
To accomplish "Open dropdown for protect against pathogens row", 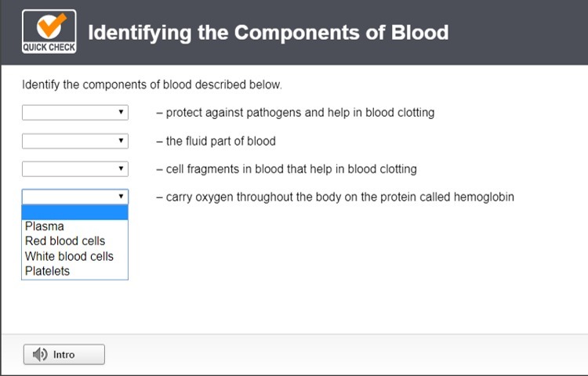I will 75,113.
